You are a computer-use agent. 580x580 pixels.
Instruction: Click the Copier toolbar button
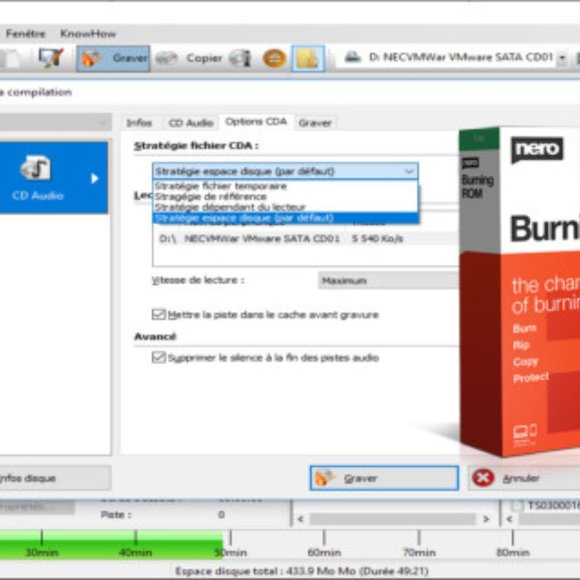[189, 58]
